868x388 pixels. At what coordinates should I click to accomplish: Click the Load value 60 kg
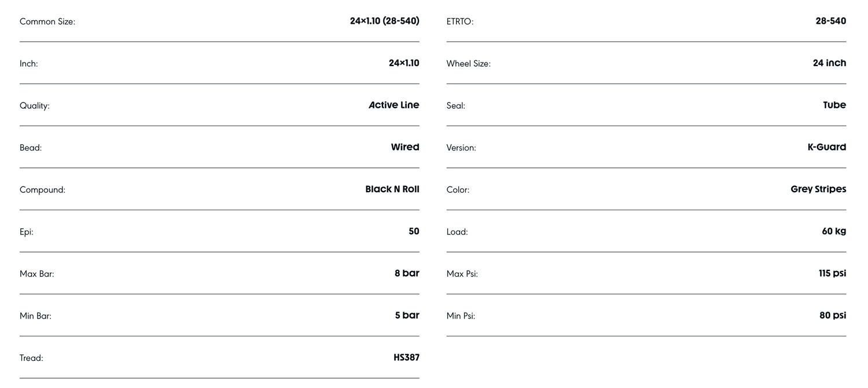pyautogui.click(x=834, y=231)
